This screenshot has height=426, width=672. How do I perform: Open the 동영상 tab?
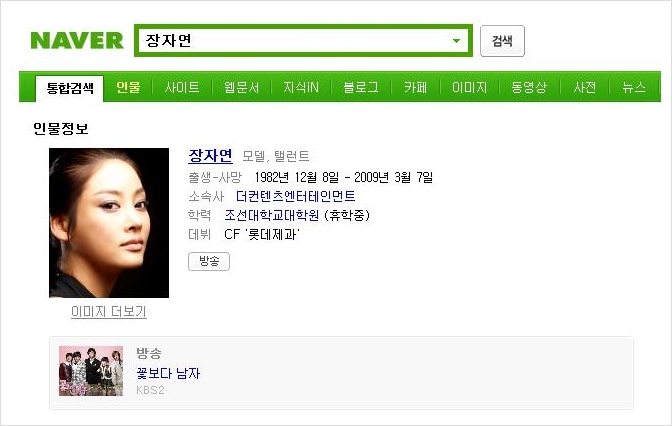pos(529,87)
